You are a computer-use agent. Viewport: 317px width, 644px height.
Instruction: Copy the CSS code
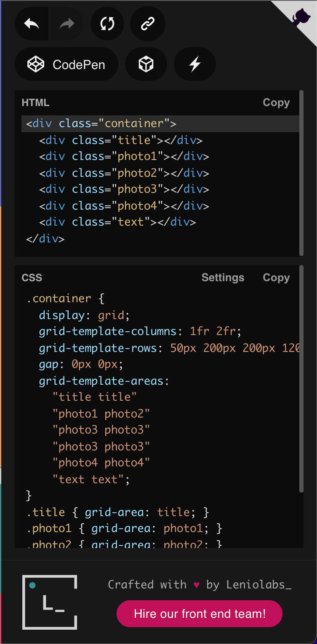point(276,278)
